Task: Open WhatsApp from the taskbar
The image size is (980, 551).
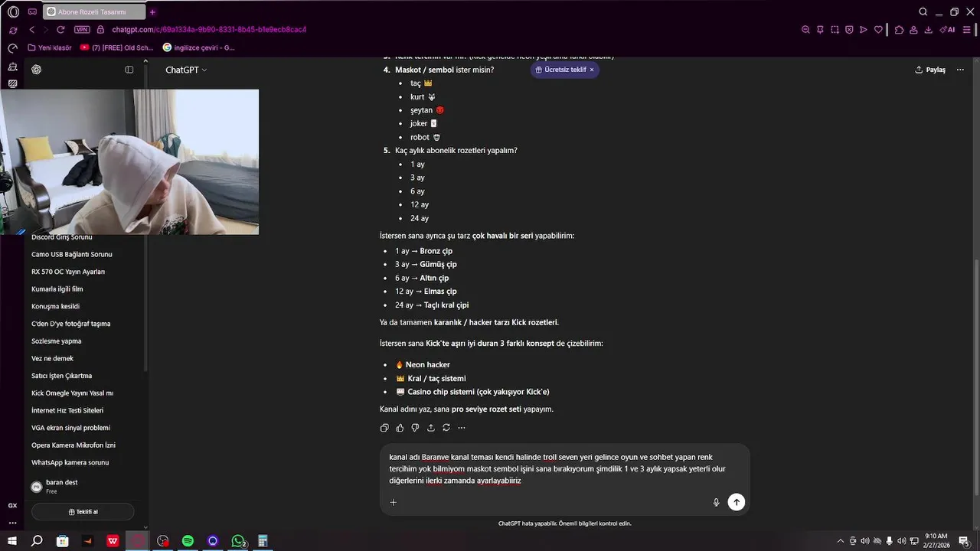Action: [x=238, y=541]
